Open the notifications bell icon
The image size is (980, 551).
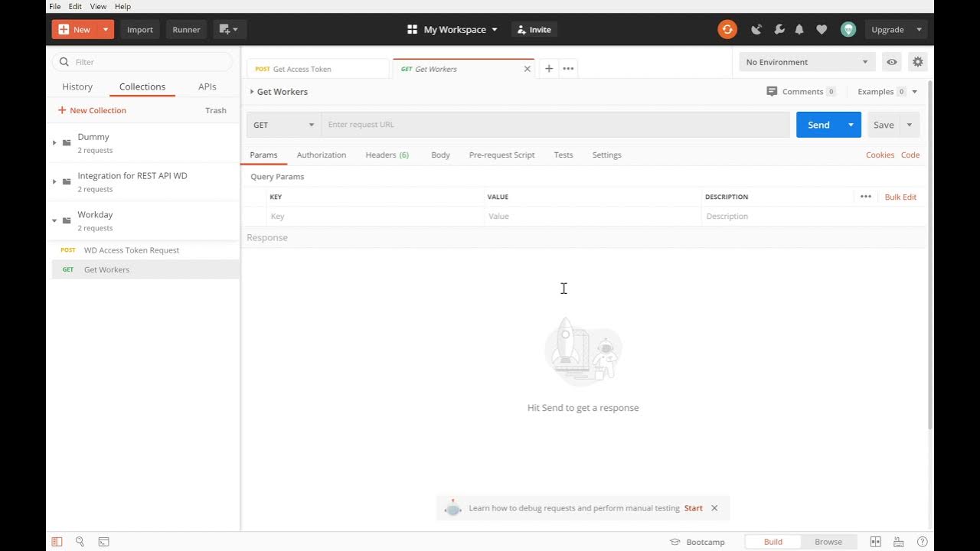click(799, 30)
